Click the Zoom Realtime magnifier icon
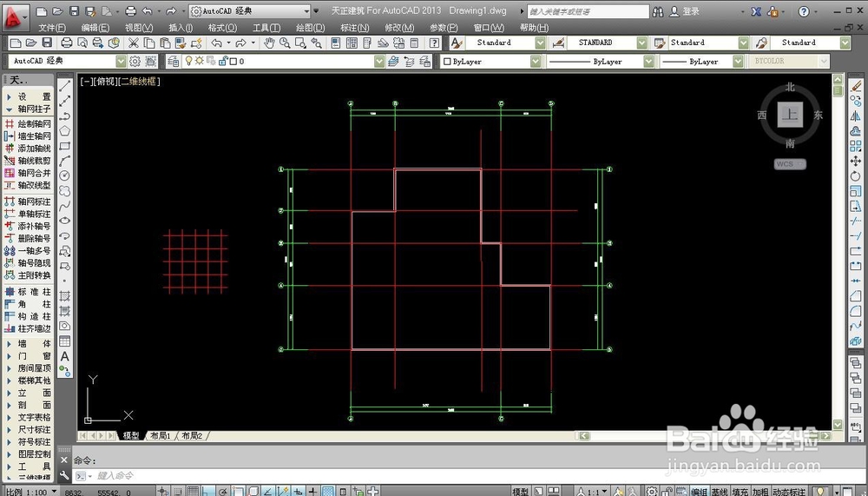The image size is (868, 496). [285, 43]
